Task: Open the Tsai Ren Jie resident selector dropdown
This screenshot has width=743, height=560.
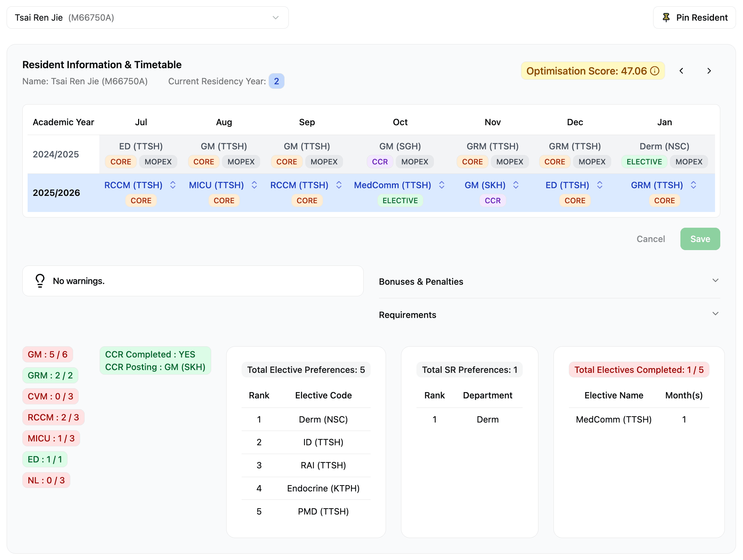Action: point(148,17)
